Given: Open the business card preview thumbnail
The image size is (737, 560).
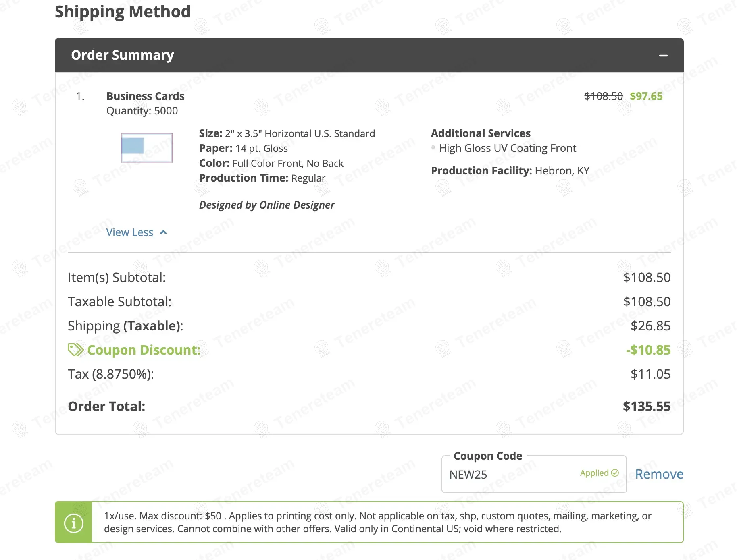Looking at the screenshot, I should (147, 148).
